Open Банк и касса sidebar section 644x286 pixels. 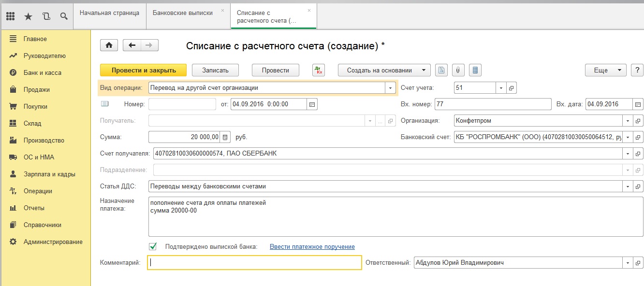pos(43,73)
